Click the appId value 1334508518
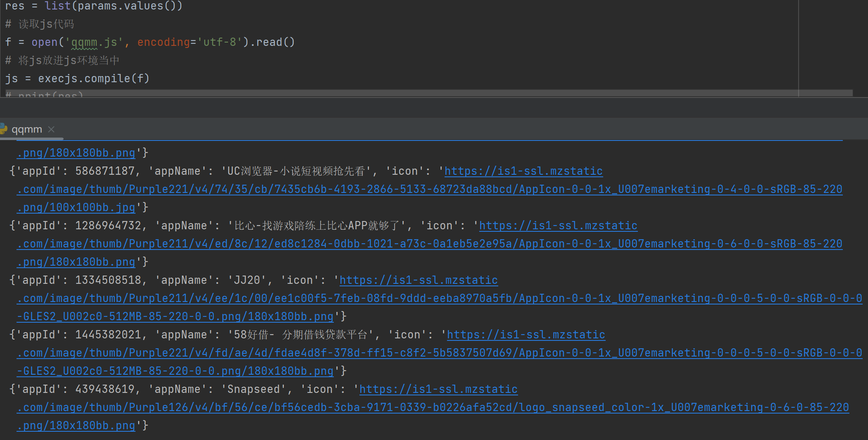Viewport: 868px width, 440px height. point(108,280)
